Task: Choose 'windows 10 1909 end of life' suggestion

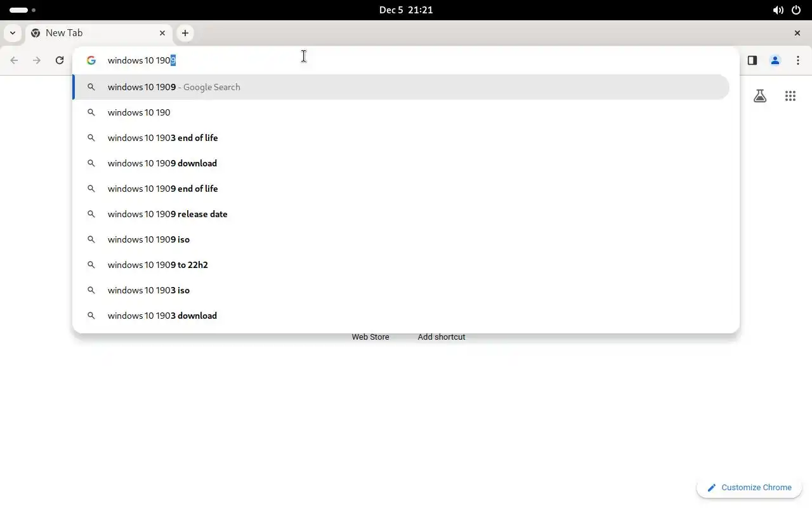Action: (x=401, y=189)
